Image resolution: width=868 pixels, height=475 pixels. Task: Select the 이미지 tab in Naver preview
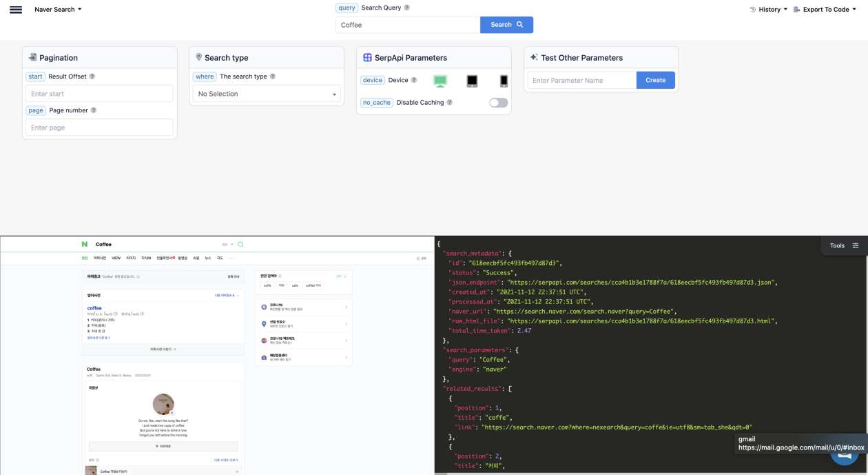click(131, 258)
